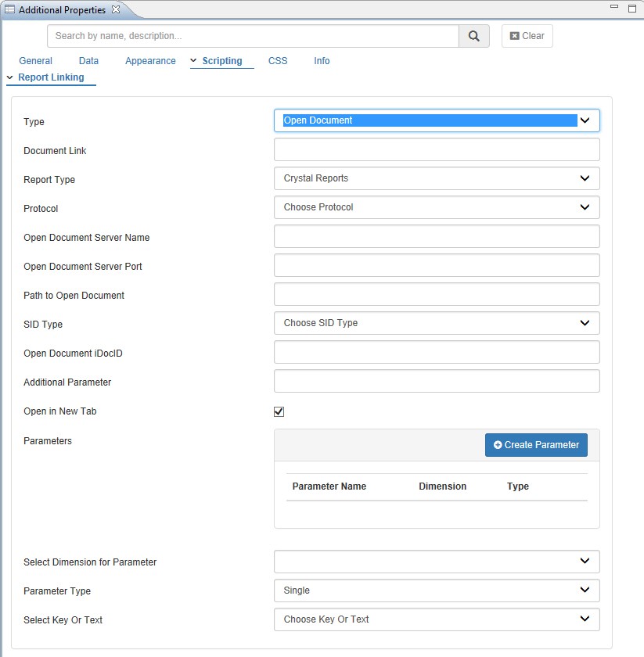
Task: Open the Choose SID Type dropdown
Action: 436,323
